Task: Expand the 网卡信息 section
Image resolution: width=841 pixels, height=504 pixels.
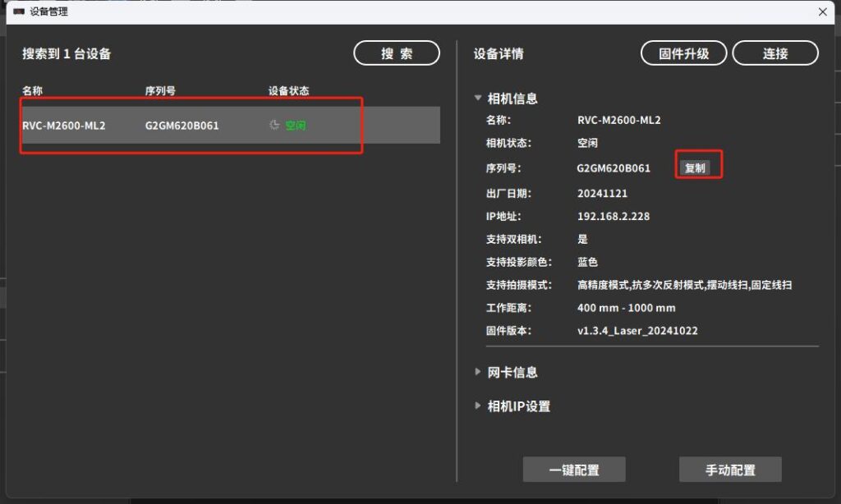Action: (x=478, y=372)
